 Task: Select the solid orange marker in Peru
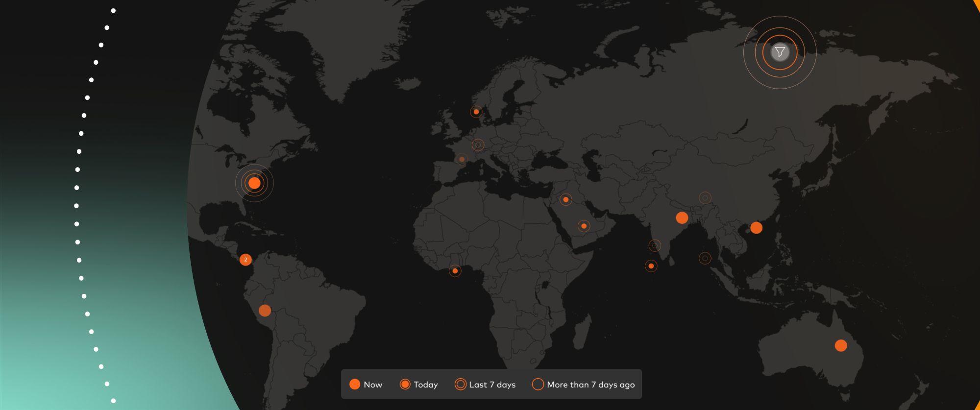click(x=265, y=311)
